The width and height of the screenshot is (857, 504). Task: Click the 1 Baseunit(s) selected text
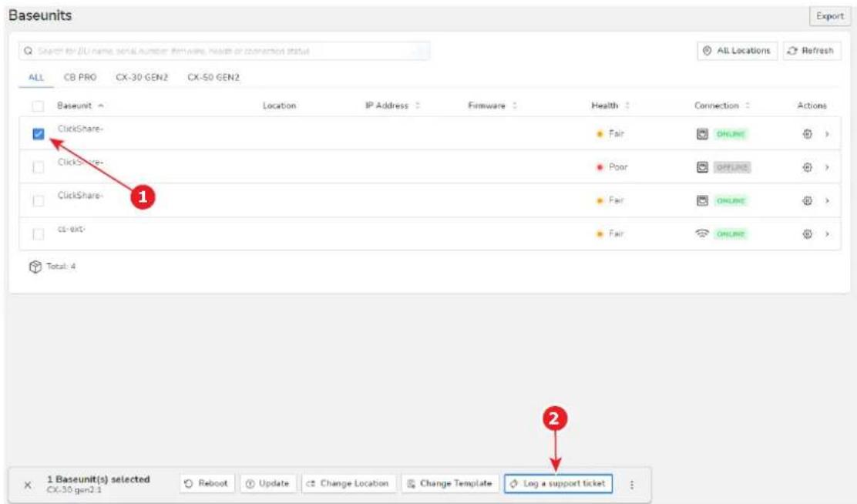click(x=99, y=479)
